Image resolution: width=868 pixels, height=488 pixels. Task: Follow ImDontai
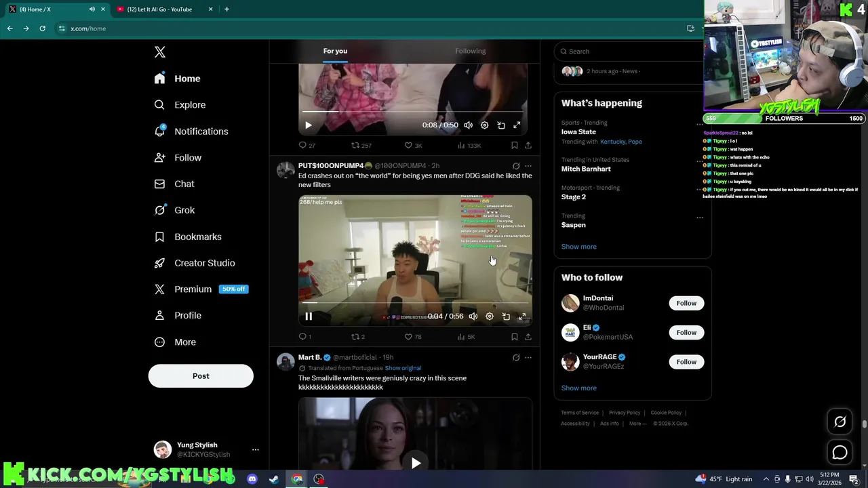[686, 303]
